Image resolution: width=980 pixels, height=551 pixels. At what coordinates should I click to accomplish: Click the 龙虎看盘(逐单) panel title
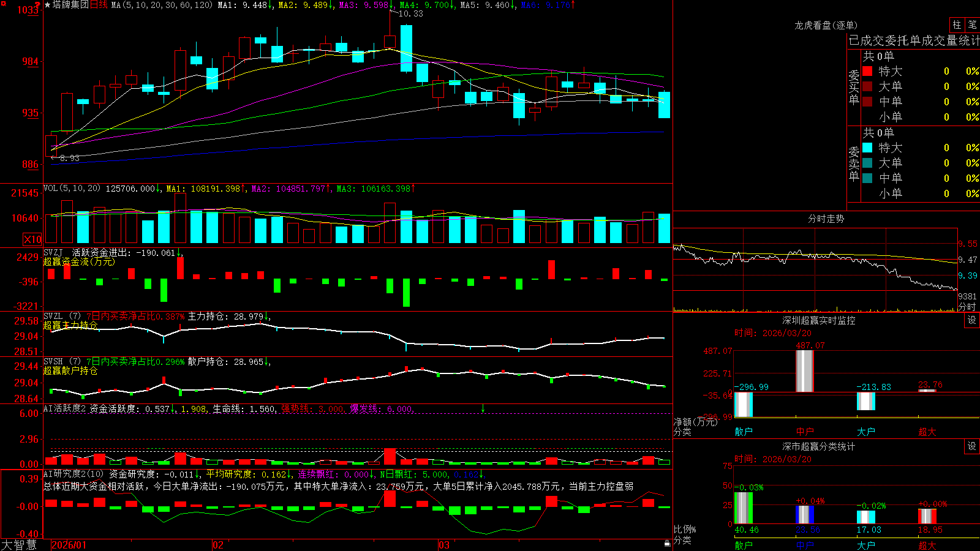pos(826,25)
